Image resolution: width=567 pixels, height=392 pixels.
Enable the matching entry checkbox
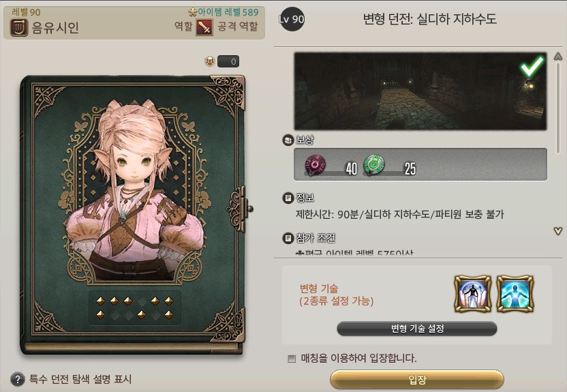coord(292,359)
